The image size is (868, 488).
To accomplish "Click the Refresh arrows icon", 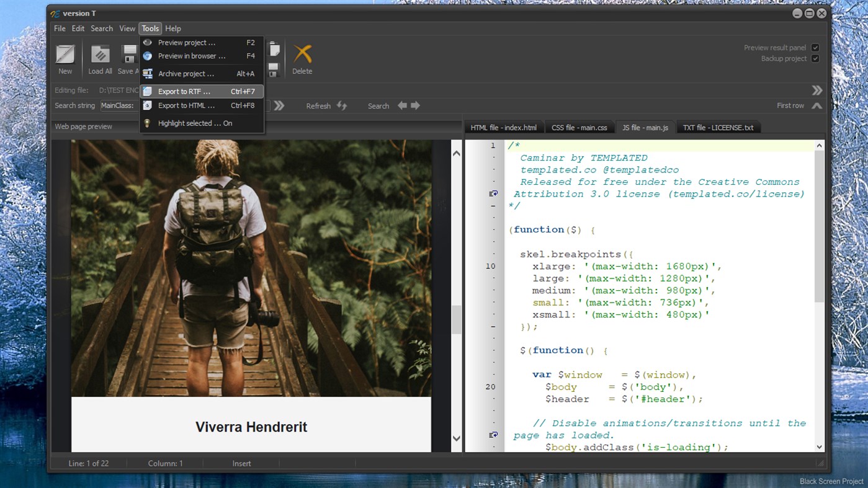I will point(342,106).
